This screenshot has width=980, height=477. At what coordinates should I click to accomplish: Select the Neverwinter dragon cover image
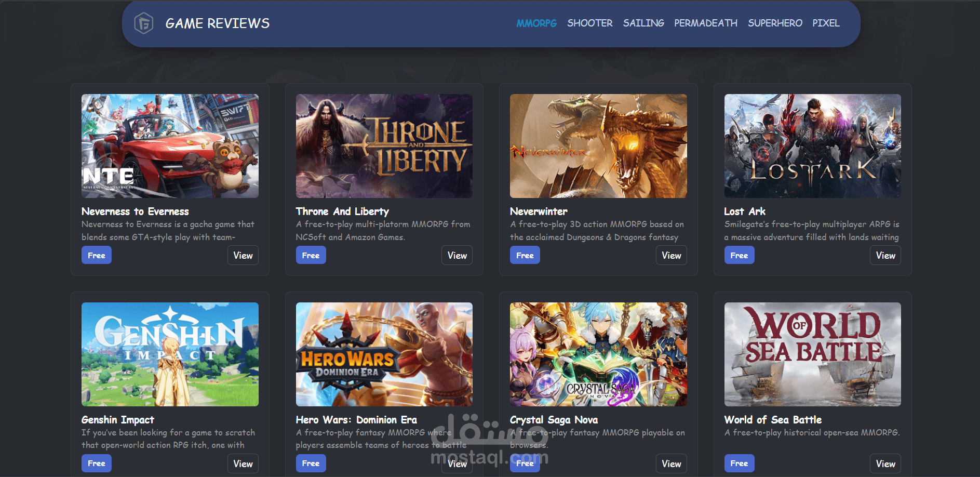(598, 146)
